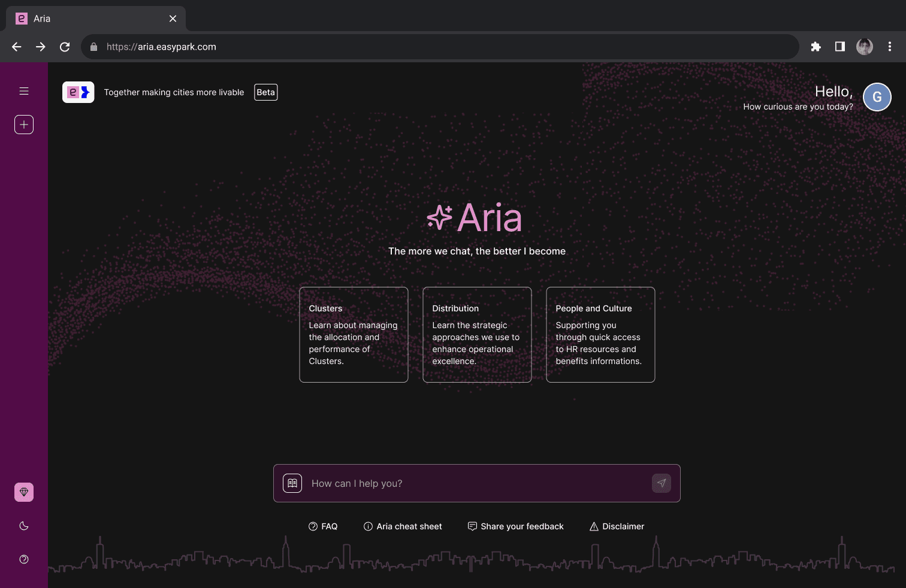View the Disclaimer link
The width and height of the screenshot is (906, 588).
click(617, 526)
